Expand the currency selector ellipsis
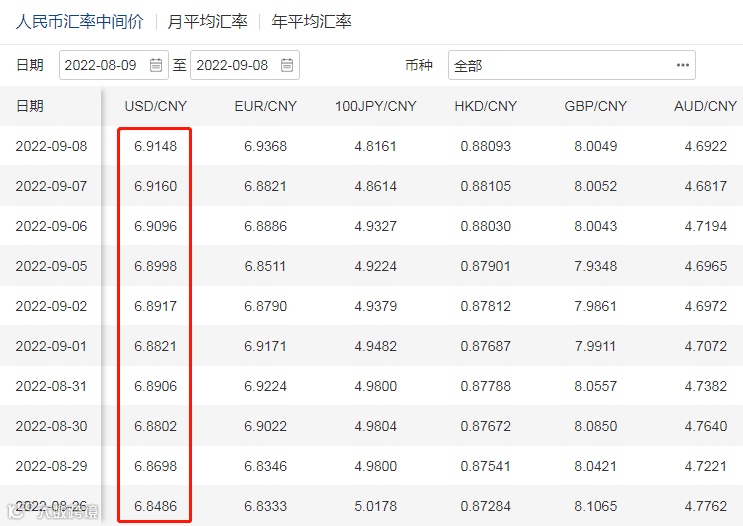This screenshot has height=526, width=743. point(682,65)
